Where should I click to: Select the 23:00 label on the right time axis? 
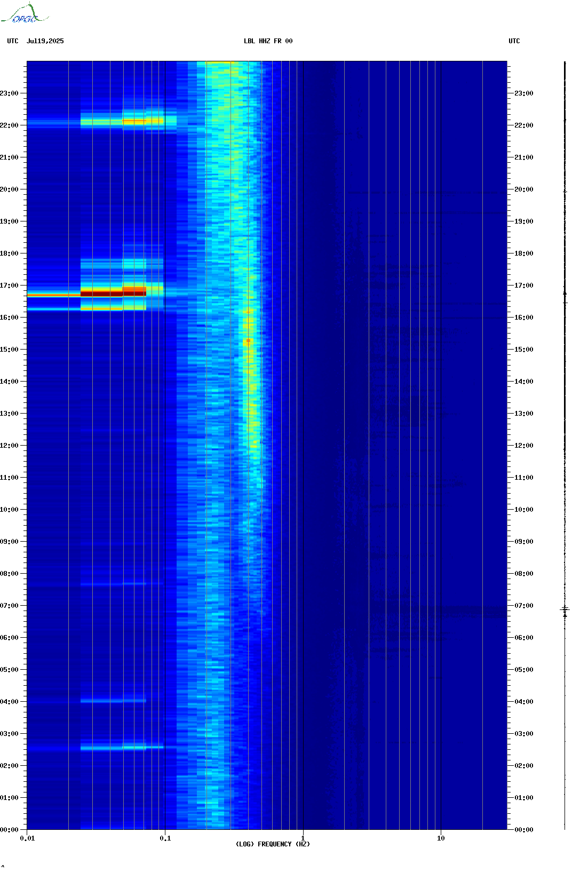coord(524,93)
